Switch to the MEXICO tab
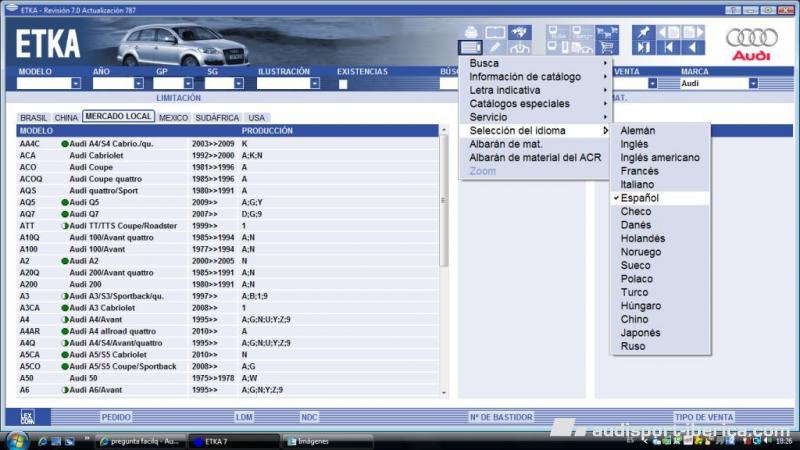 click(173, 117)
